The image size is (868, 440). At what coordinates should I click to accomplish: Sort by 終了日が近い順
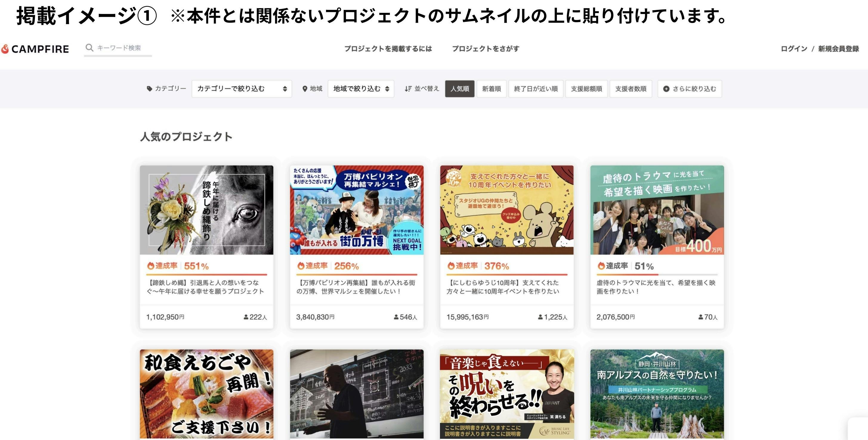pyautogui.click(x=536, y=89)
